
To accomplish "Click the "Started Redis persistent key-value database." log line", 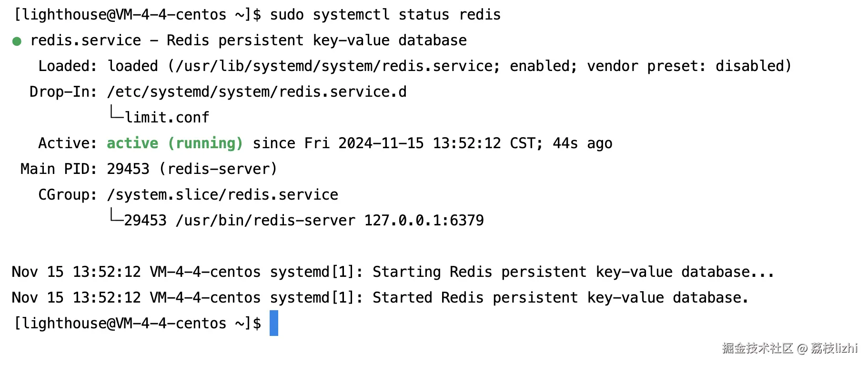I will (560, 298).
